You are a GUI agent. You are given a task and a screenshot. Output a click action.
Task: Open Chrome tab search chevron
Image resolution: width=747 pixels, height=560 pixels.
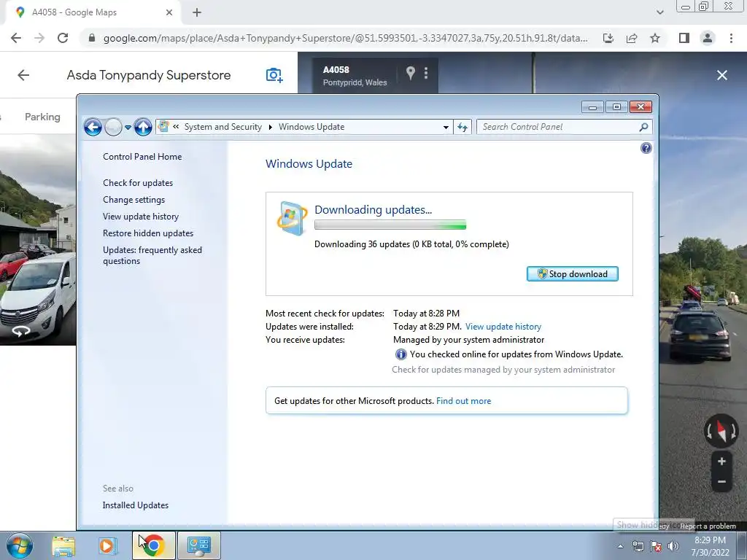659,12
